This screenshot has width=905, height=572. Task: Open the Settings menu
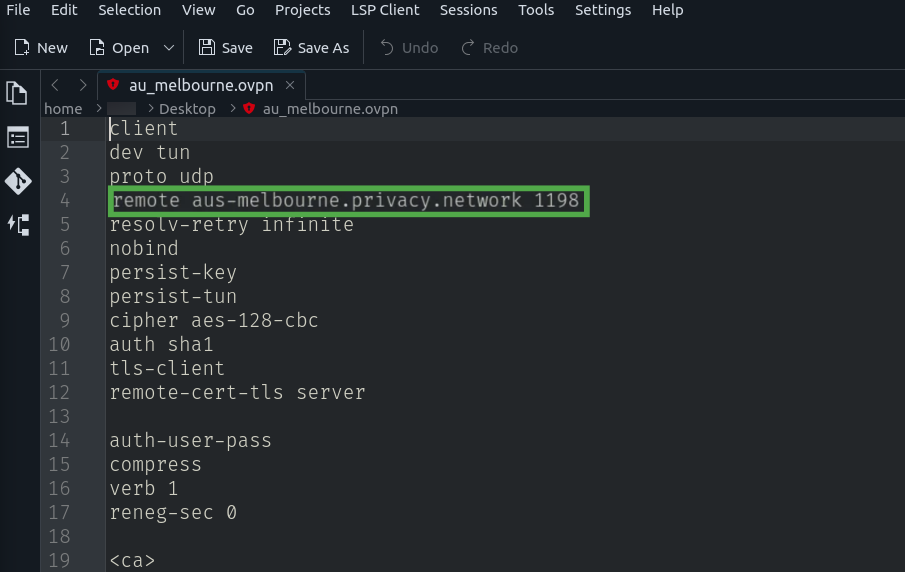(x=603, y=10)
